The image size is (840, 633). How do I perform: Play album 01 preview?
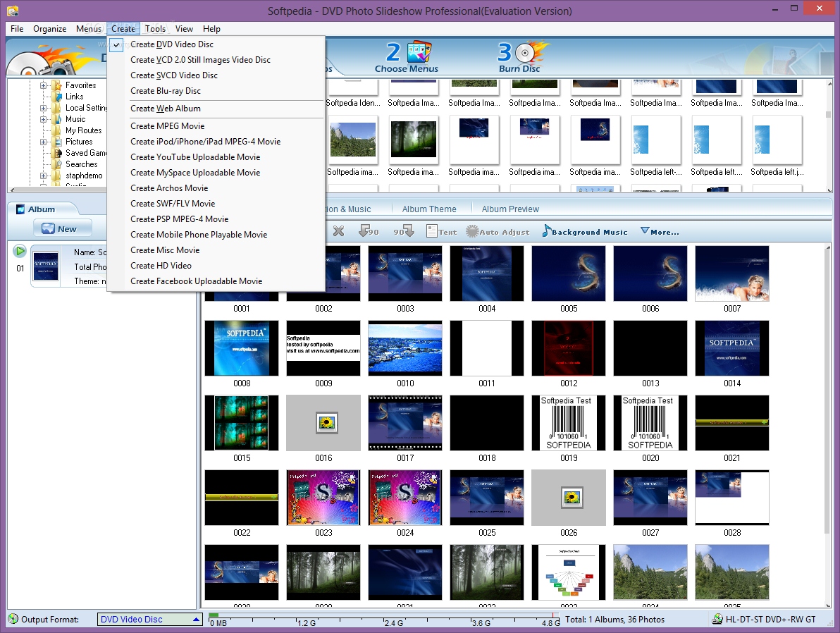[20, 251]
